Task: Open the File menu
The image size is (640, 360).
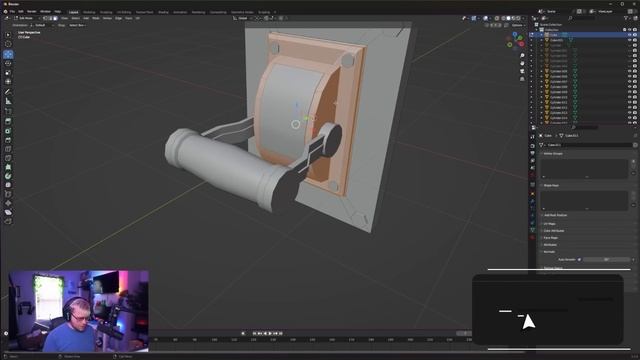Action: tap(12, 11)
